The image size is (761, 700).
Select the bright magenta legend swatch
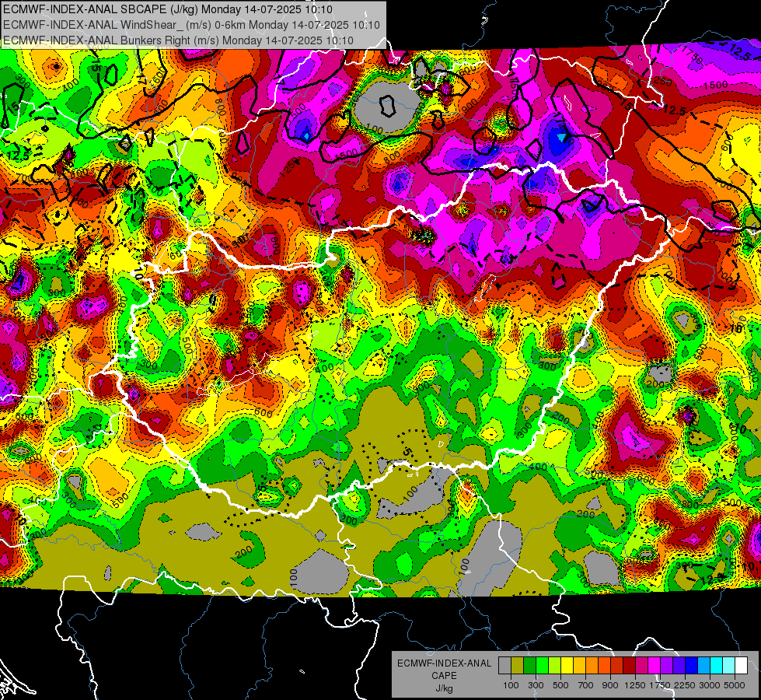pos(655,666)
